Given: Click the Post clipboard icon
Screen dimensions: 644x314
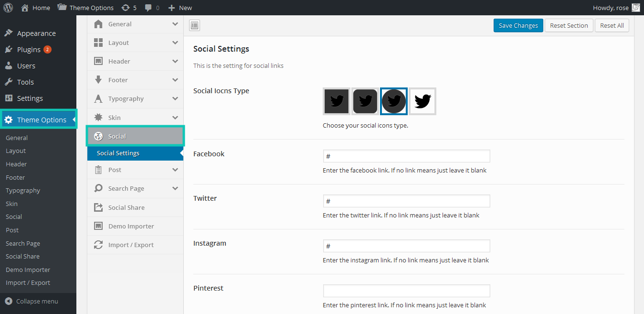Looking at the screenshot, I should (98, 170).
